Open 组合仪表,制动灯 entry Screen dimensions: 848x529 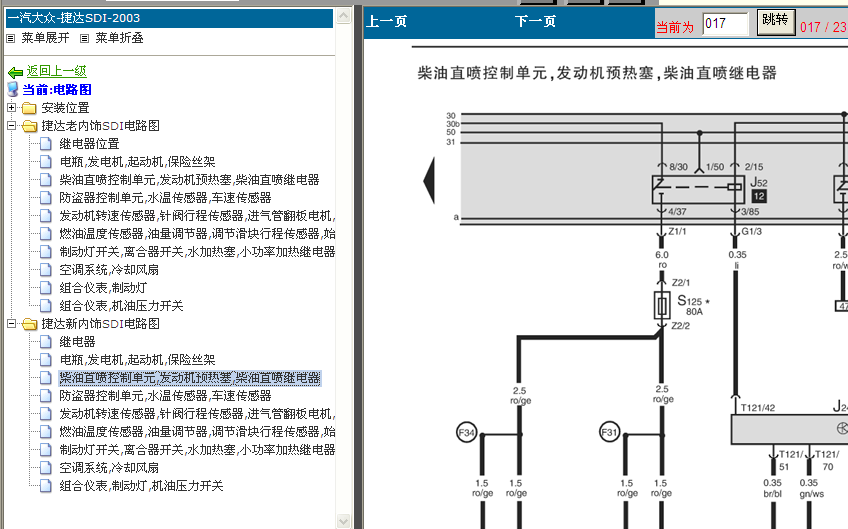click(103, 288)
